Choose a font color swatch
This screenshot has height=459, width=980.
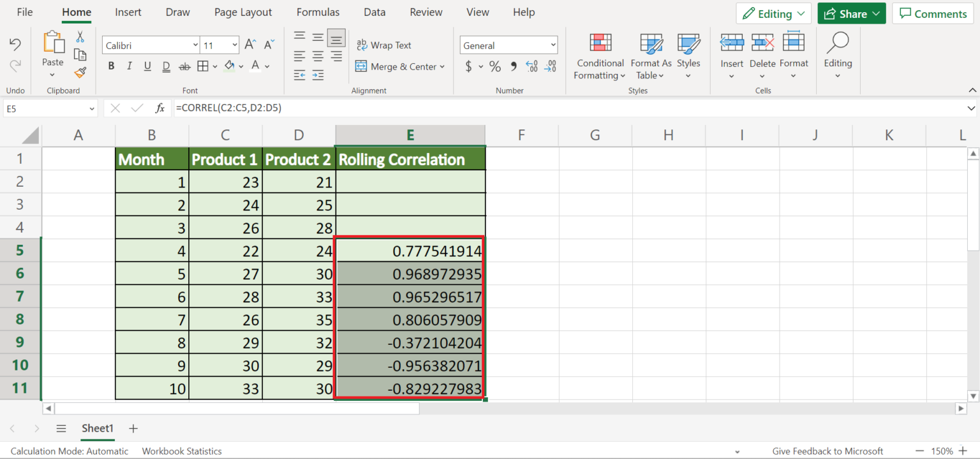[254, 66]
